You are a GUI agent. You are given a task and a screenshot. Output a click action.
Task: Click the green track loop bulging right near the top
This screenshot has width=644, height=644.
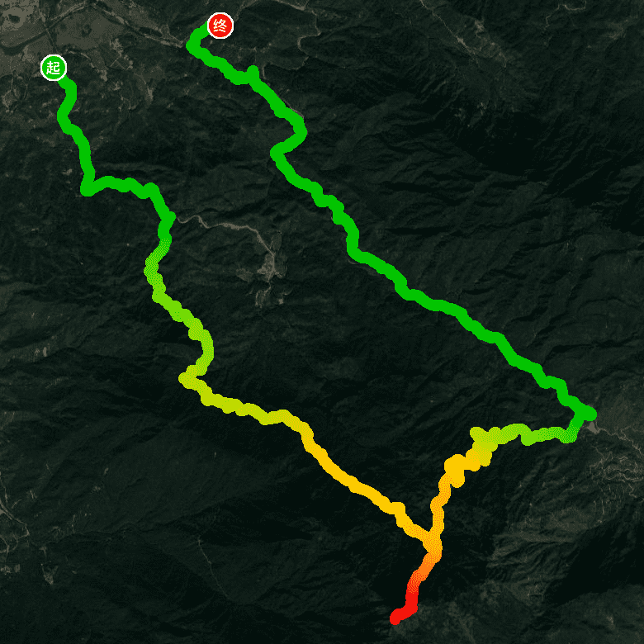291,134
